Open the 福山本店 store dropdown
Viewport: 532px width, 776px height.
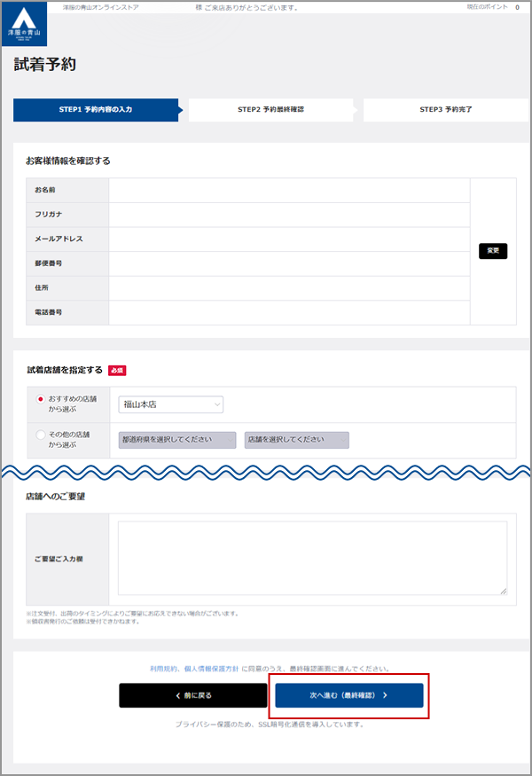click(x=170, y=404)
